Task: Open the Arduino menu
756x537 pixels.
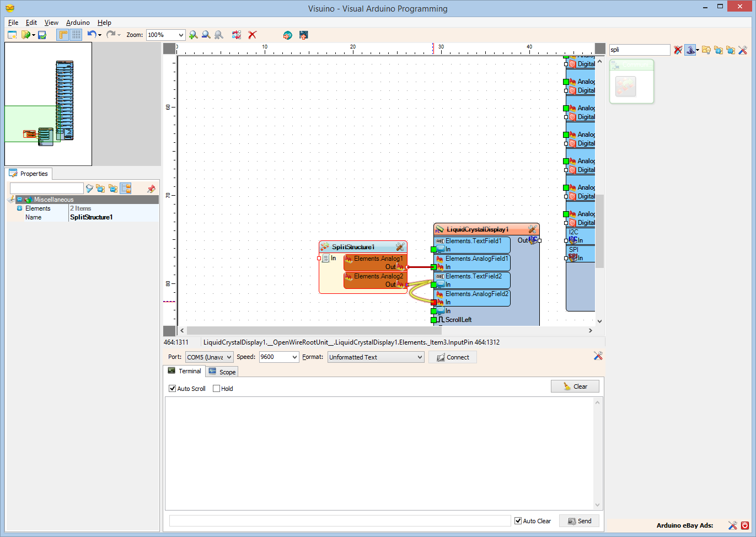Action: click(78, 23)
